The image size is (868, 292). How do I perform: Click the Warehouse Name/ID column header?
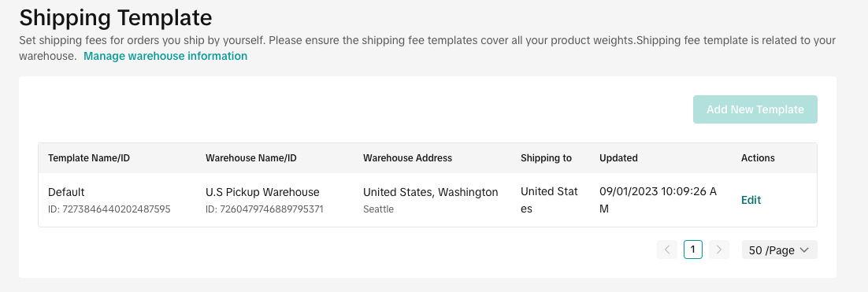[251, 158]
